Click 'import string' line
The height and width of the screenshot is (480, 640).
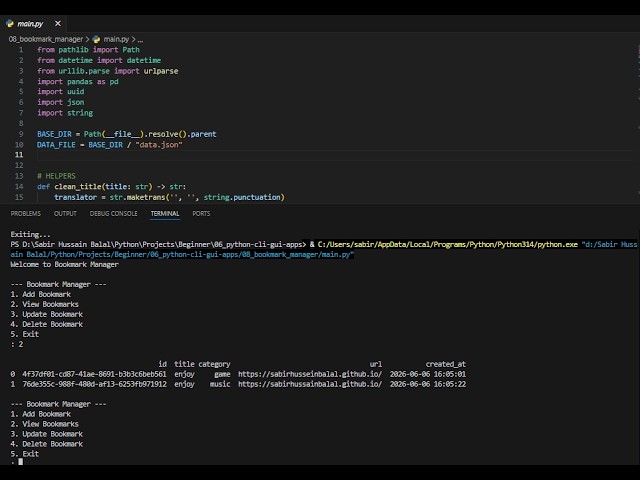(65, 113)
